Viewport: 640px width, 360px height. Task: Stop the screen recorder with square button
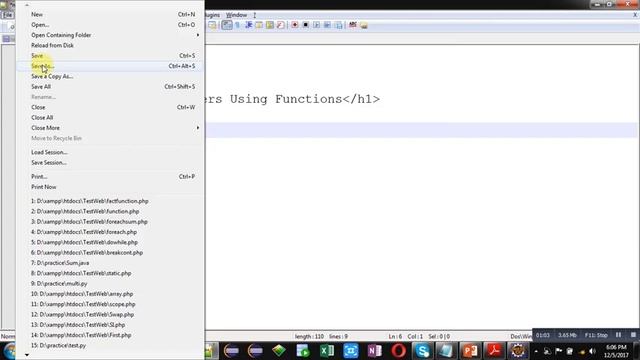tap(633, 335)
